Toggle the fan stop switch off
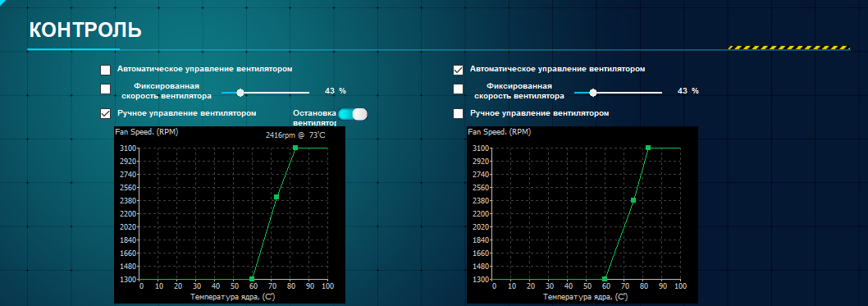Screen dimensions: 868x306 (353, 114)
